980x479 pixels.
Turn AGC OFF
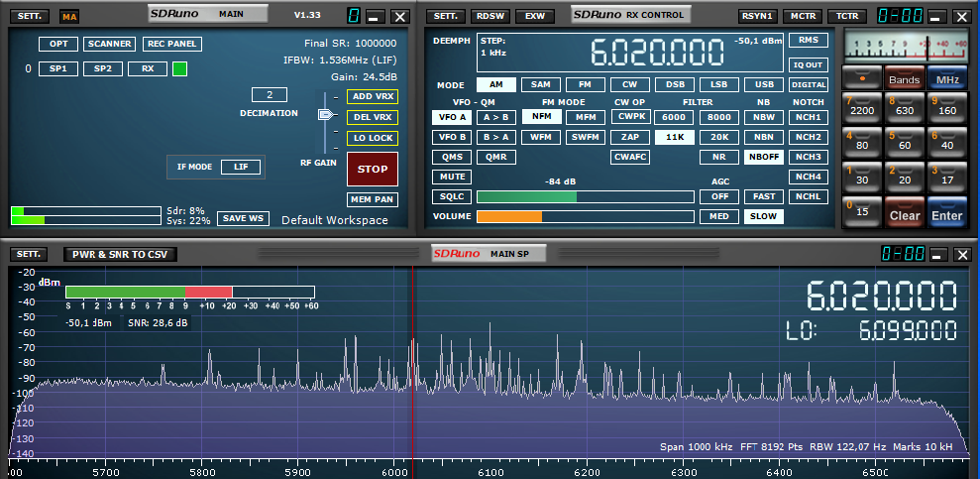719,196
